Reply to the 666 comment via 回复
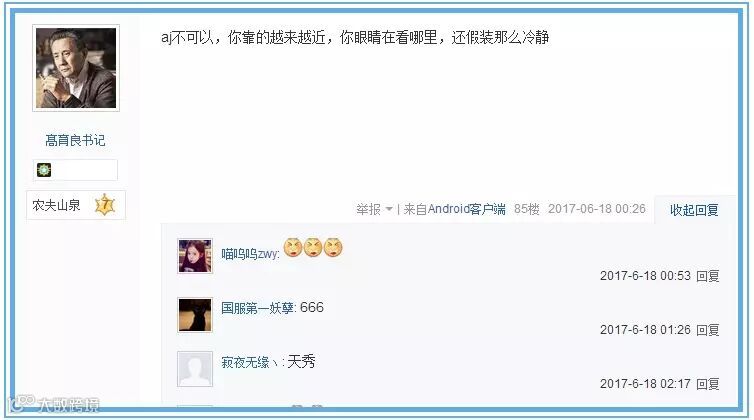This screenshot has height=420, width=754. coord(707,330)
